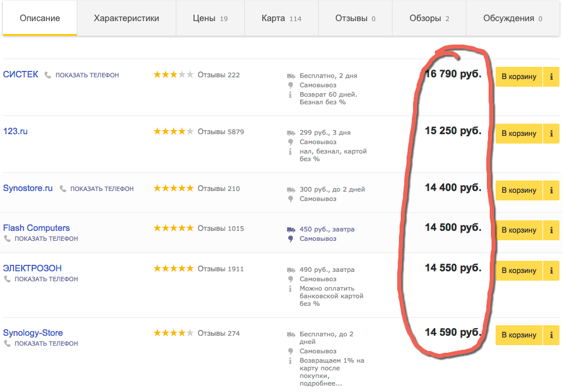Open 'Отзывы 222' reviews link
The image size is (563, 392).
[x=219, y=74]
